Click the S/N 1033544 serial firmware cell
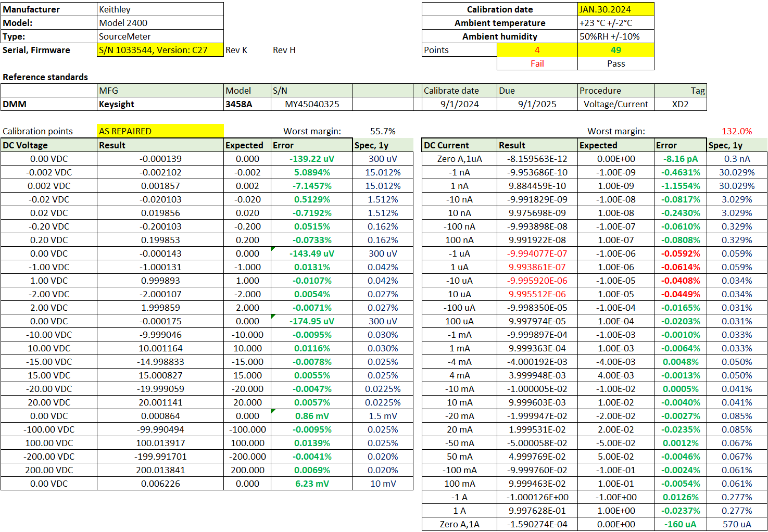This screenshot has height=532, width=768. point(160,50)
